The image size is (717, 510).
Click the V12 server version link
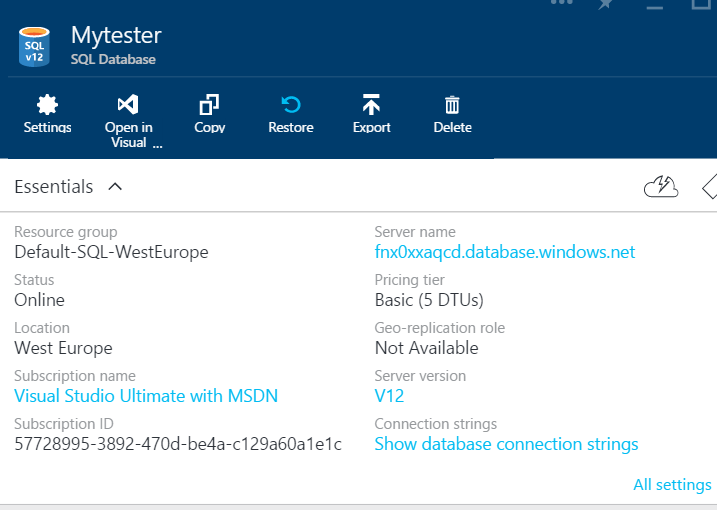click(x=389, y=396)
